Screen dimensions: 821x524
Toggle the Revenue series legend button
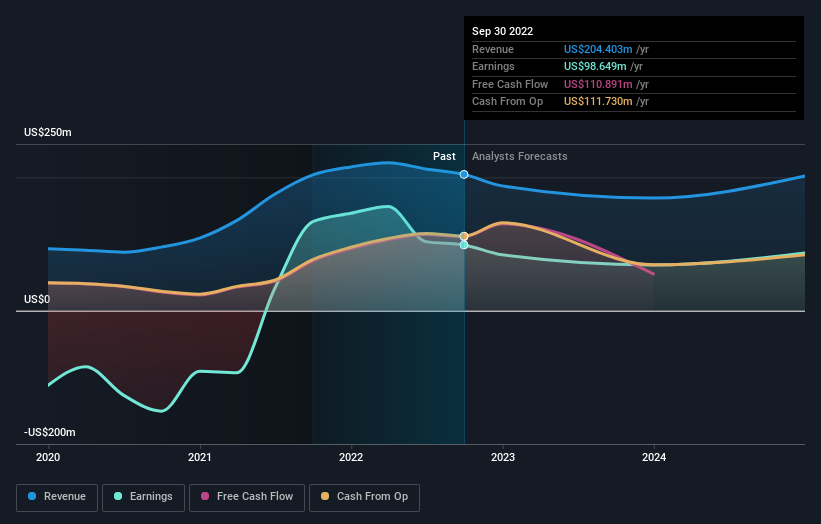click(x=57, y=497)
